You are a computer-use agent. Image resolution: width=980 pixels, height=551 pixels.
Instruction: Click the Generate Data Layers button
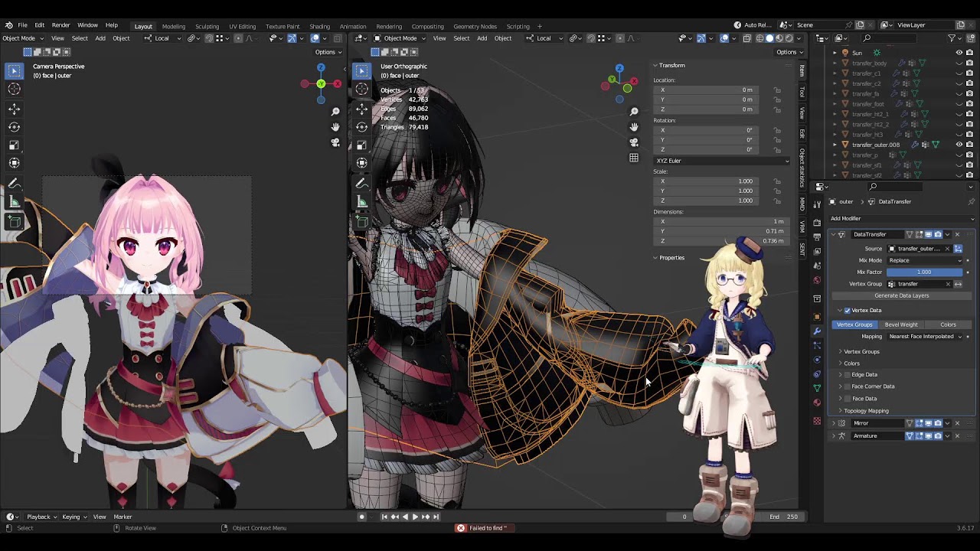(901, 295)
